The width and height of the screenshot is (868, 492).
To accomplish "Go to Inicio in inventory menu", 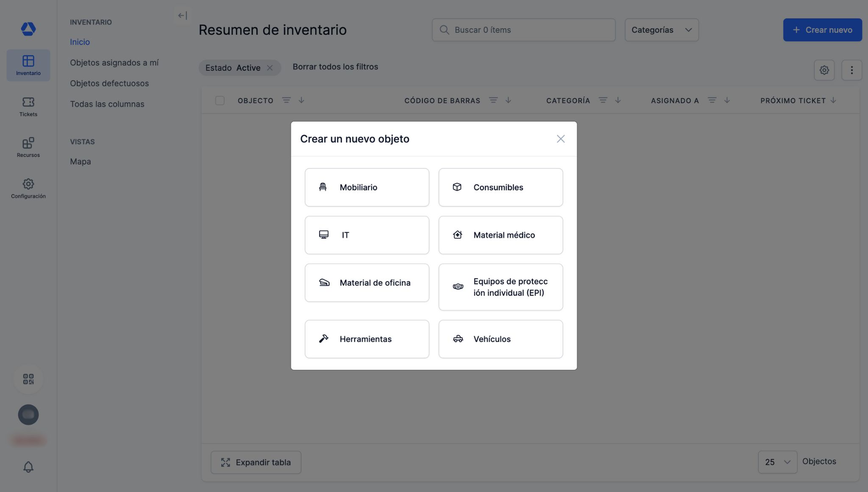I will [80, 42].
